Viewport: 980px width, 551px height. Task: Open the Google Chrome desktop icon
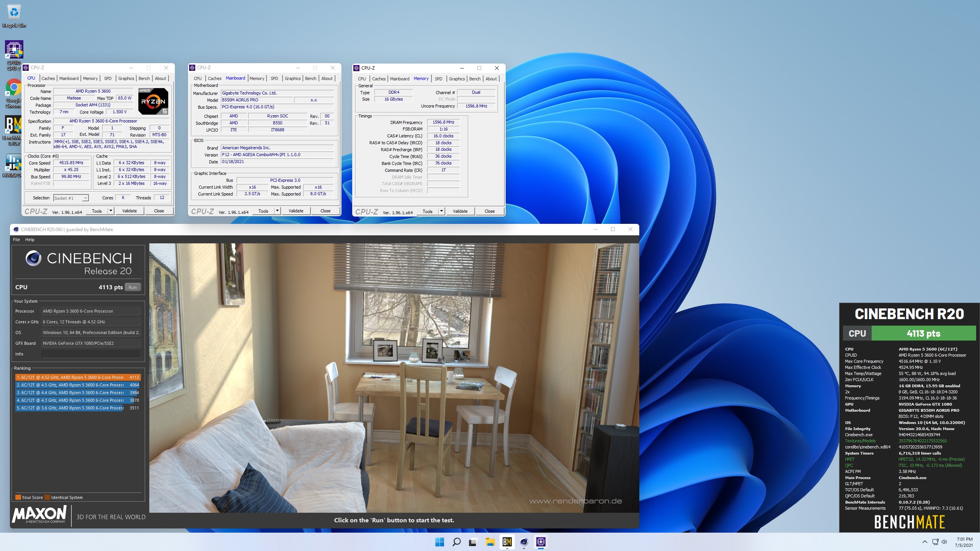coord(14,94)
